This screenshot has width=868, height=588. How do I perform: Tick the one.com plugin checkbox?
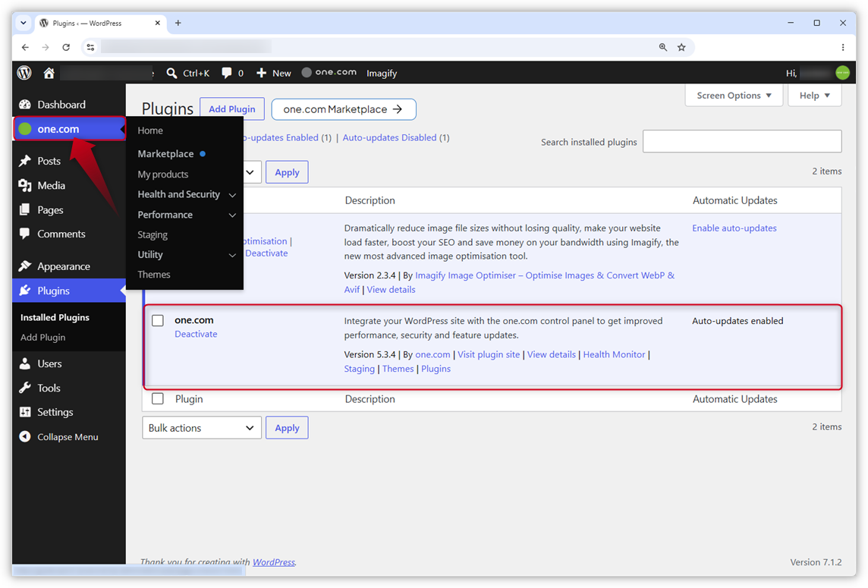[x=158, y=321]
